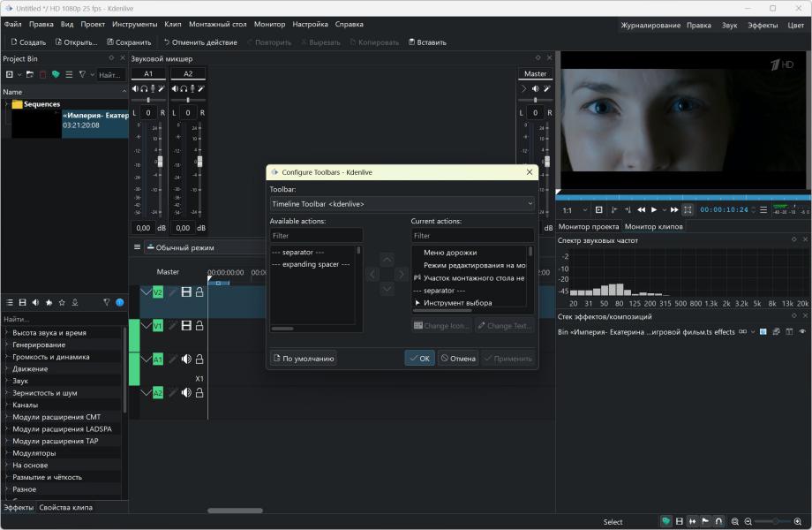Mute the A1 channel in the audio mixer

pyautogui.click(x=135, y=88)
